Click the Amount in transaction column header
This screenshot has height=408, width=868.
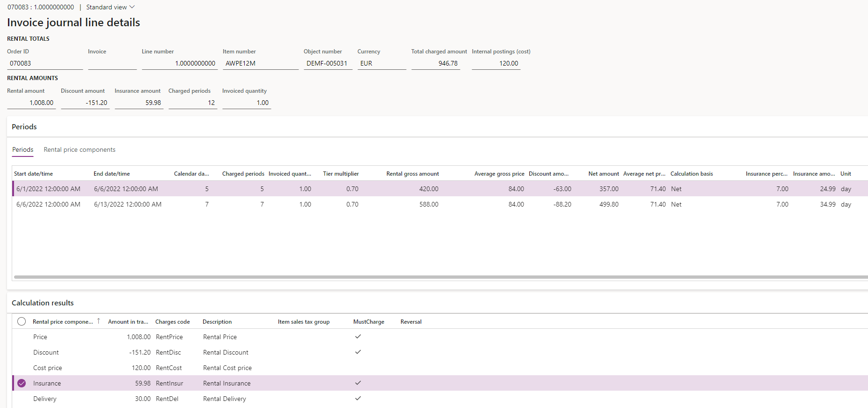pos(128,321)
